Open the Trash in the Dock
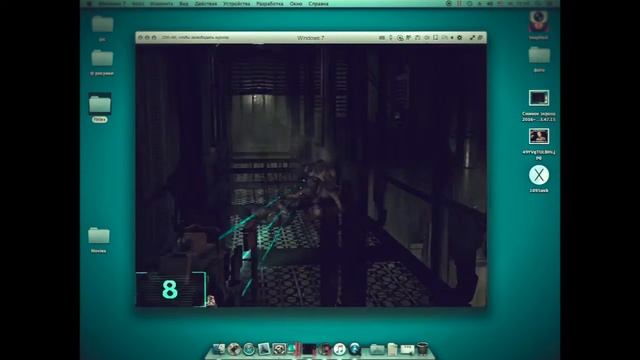Viewport: 640px width, 360px height. click(x=422, y=349)
